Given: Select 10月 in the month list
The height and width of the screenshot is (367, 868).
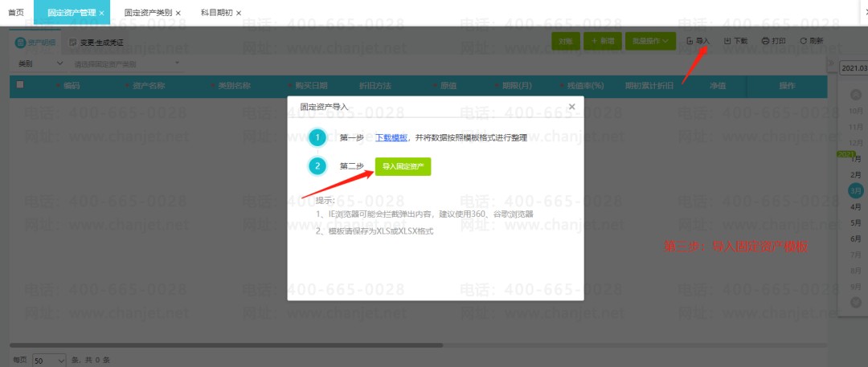Looking at the screenshot, I should tap(856, 112).
